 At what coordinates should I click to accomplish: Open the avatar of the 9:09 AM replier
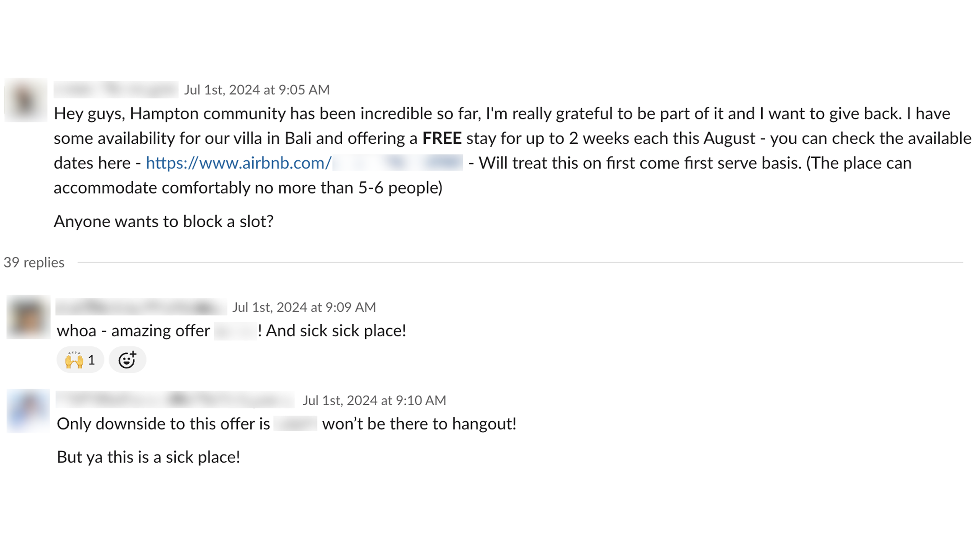click(28, 317)
